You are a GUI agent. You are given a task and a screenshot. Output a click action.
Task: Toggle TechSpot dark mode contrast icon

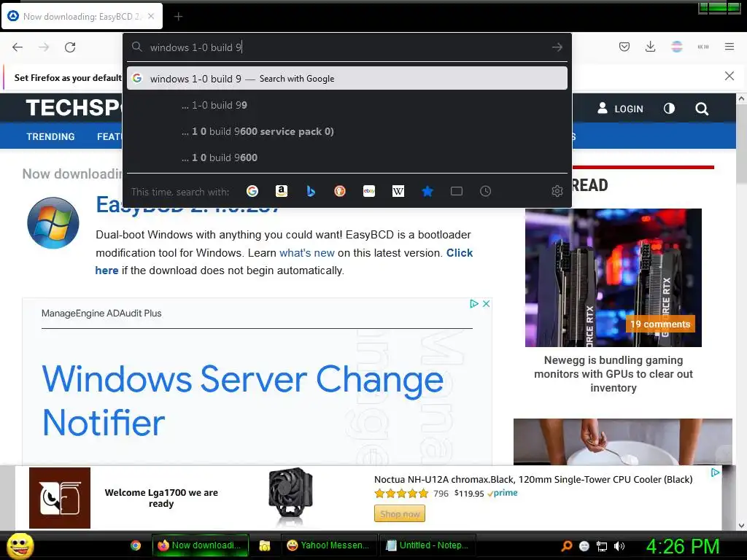670,109
